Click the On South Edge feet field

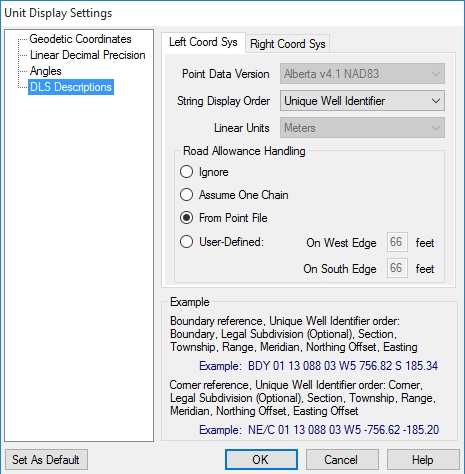[397, 268]
